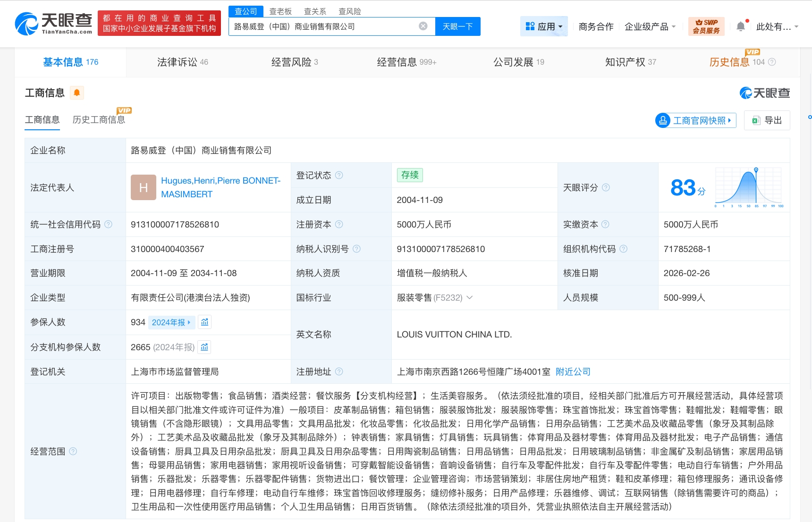Click the SVIP 会员服务 badge
The image size is (812, 522).
(706, 26)
